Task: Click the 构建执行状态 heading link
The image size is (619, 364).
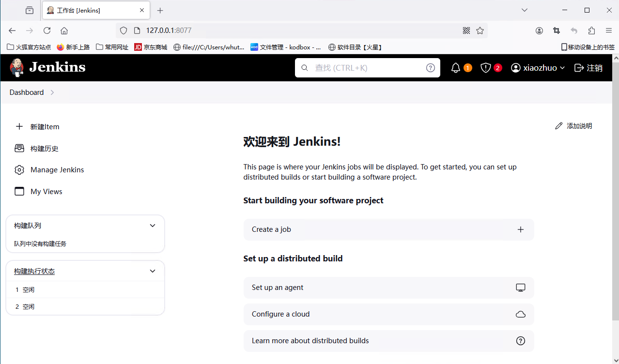Action: [x=34, y=271]
